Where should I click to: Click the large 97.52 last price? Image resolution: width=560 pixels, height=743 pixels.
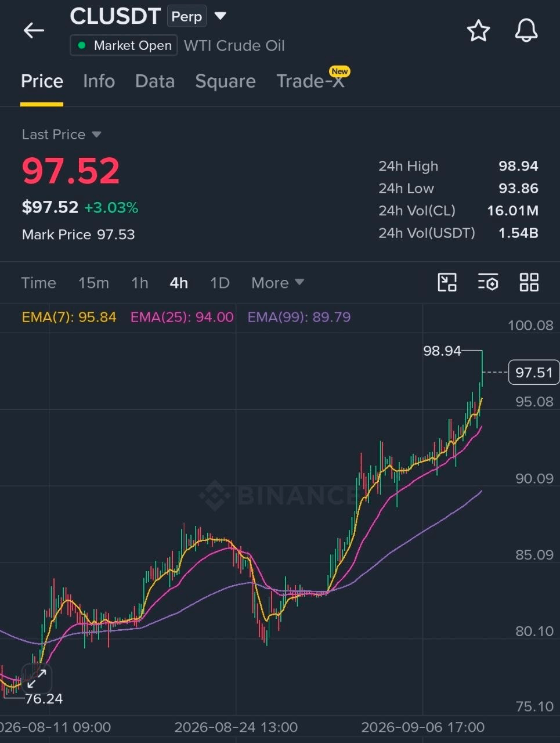click(x=71, y=171)
